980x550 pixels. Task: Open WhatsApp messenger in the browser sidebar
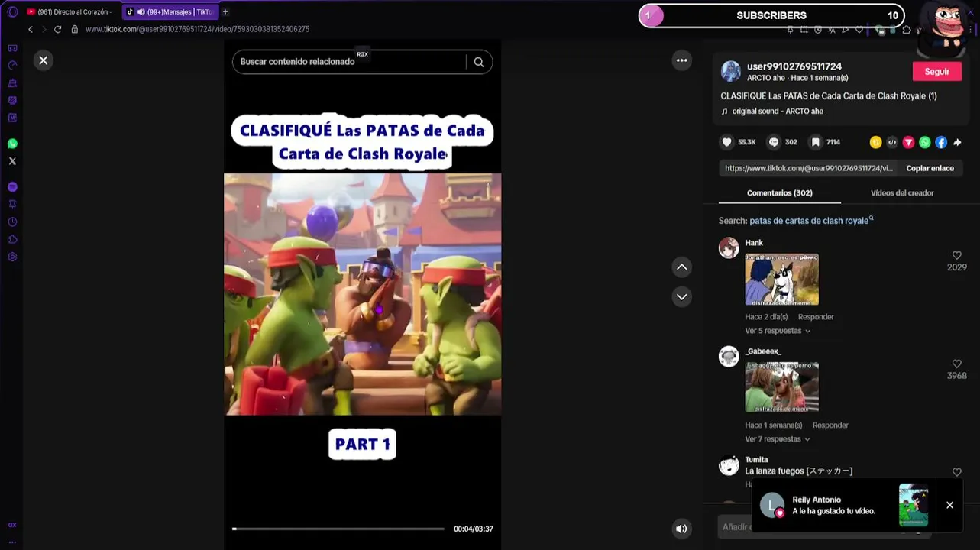tap(12, 144)
